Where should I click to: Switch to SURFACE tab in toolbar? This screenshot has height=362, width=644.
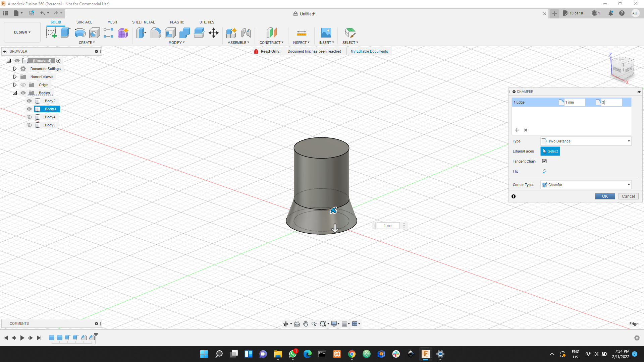tap(85, 22)
